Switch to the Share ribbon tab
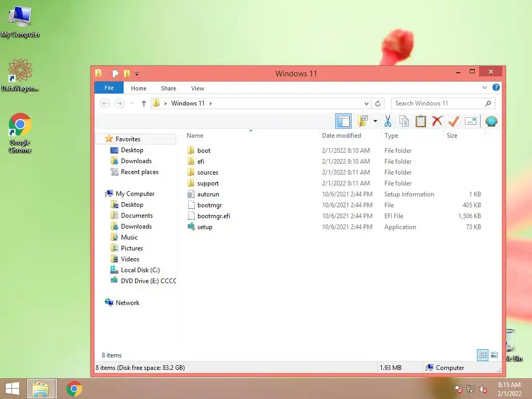Viewport: 532px width, 399px height. click(168, 88)
